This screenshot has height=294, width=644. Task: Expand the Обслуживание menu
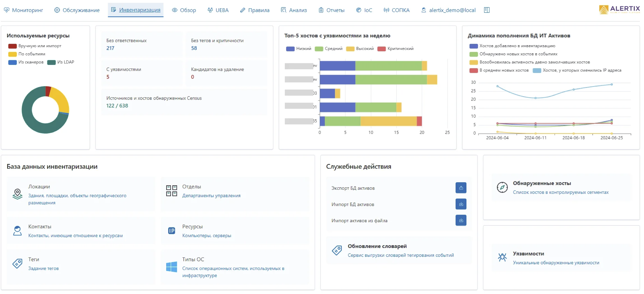coord(77,10)
